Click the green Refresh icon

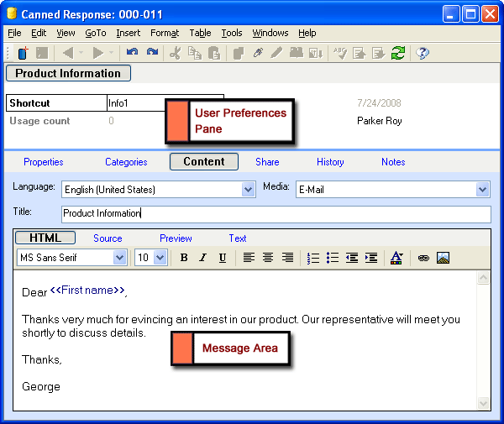[x=397, y=53]
